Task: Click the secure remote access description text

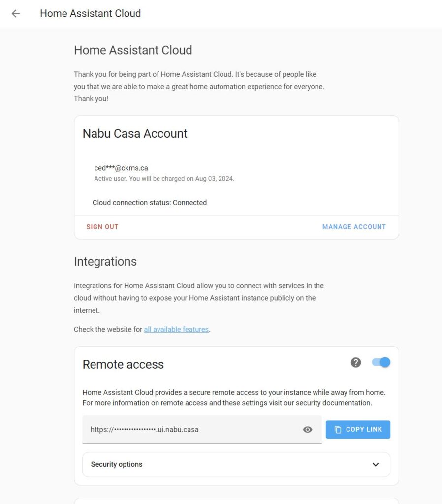Action: pyautogui.click(x=234, y=398)
